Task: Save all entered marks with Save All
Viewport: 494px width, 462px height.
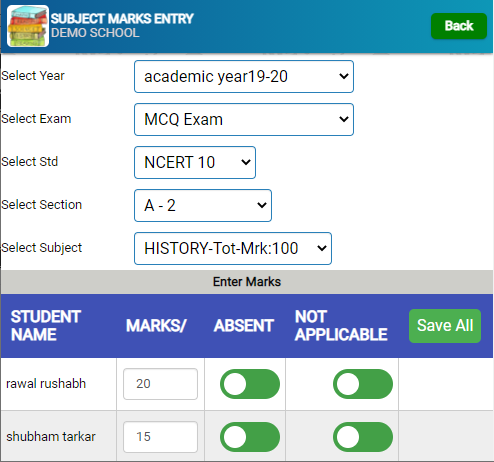Action: click(x=445, y=326)
